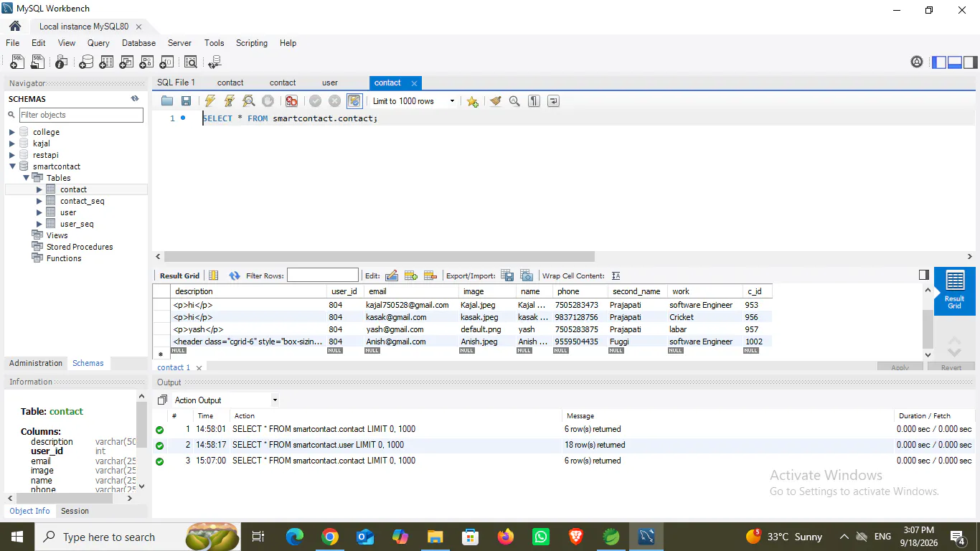Screen dimensions: 980x551
Task: Refresh result grid data icon
Action: pyautogui.click(x=234, y=275)
